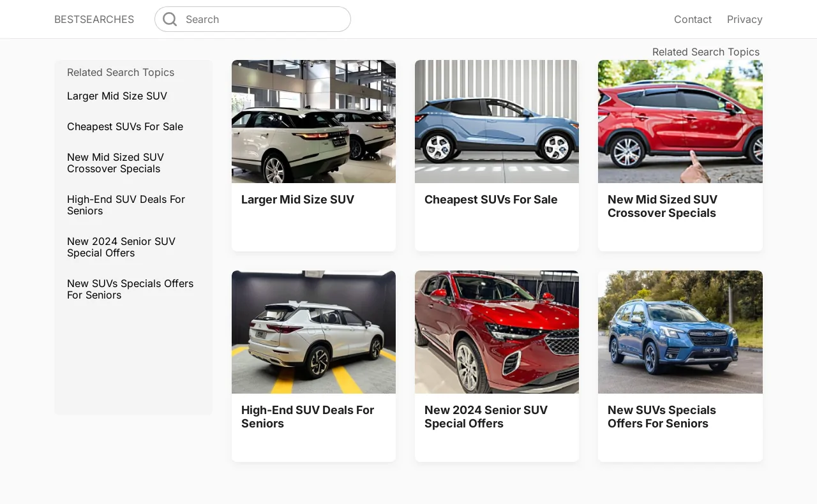Select the New 2024 Senior SUV Special Offers card title
This screenshot has height=504, width=817.
point(486,417)
